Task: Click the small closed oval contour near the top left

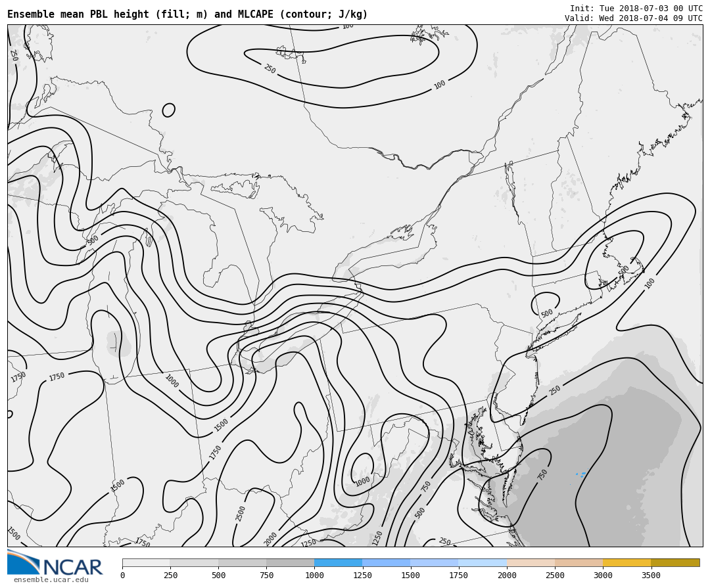Action: (168, 110)
